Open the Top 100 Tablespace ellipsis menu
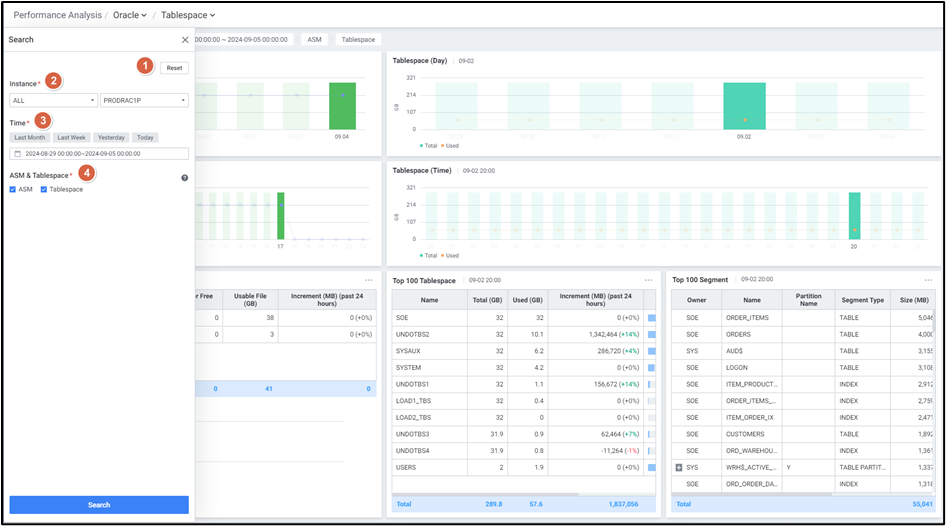 point(648,280)
